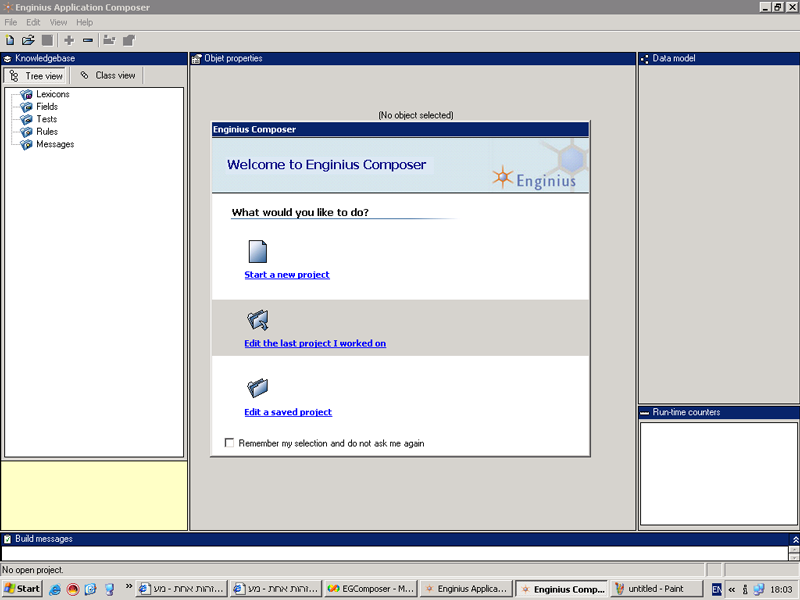
Task: Click the Lexicons folder icon
Action: pos(27,94)
